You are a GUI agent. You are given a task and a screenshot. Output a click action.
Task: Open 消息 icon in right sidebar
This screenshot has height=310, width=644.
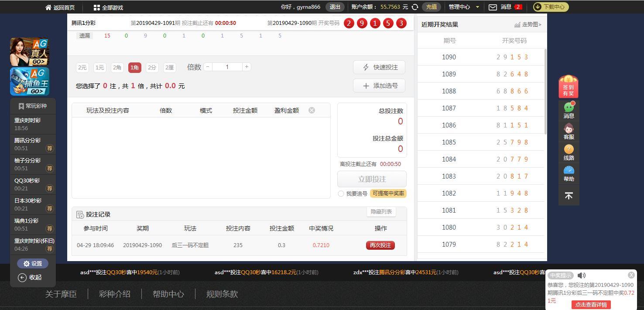click(569, 110)
